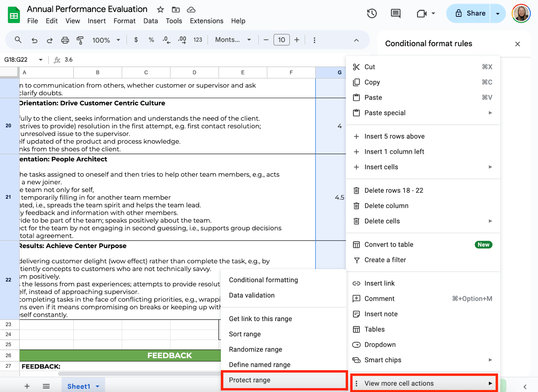The width and height of the screenshot is (538, 392).
Task: Add a new sheet with plus icon
Action: (27, 386)
